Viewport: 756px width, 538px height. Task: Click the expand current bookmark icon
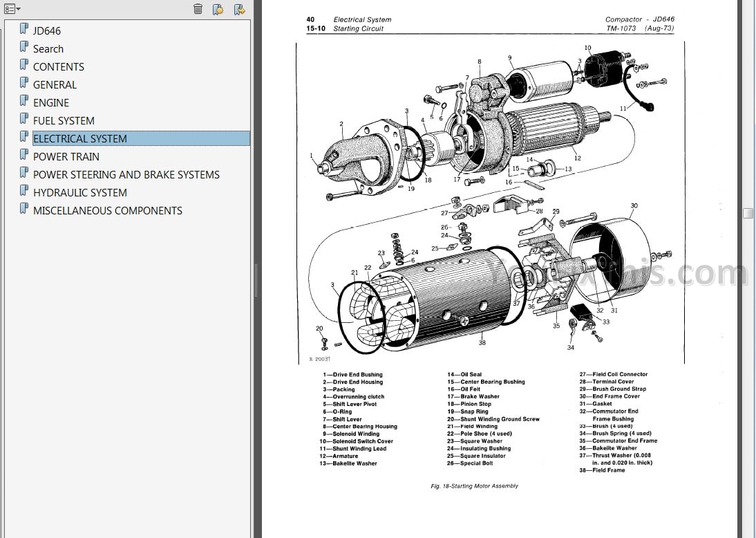pyautogui.click(x=239, y=9)
